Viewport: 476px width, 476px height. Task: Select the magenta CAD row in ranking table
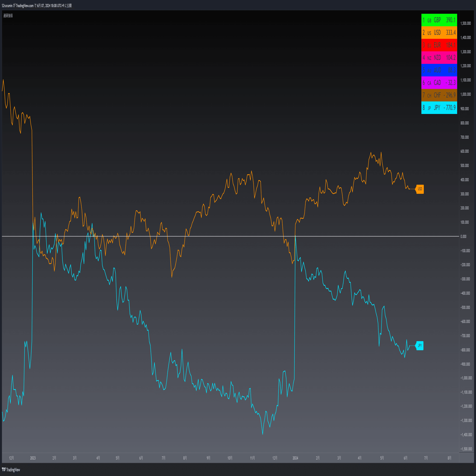coord(439,83)
